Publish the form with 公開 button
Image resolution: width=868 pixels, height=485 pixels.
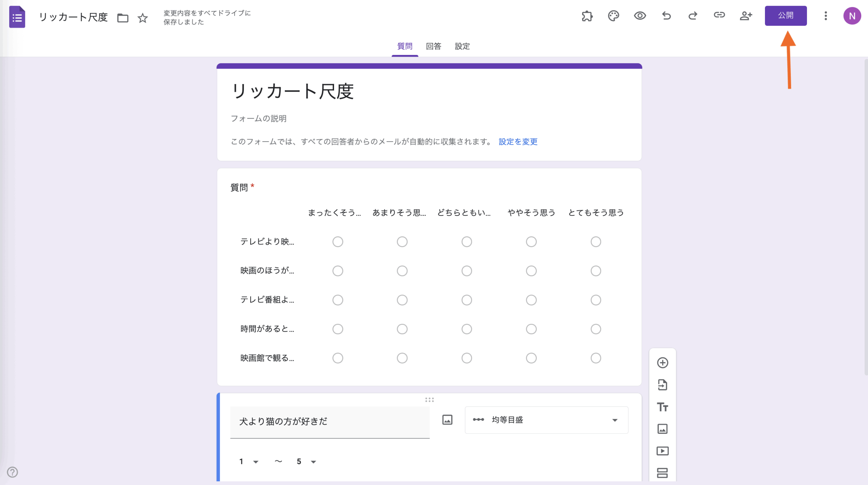pyautogui.click(x=786, y=16)
